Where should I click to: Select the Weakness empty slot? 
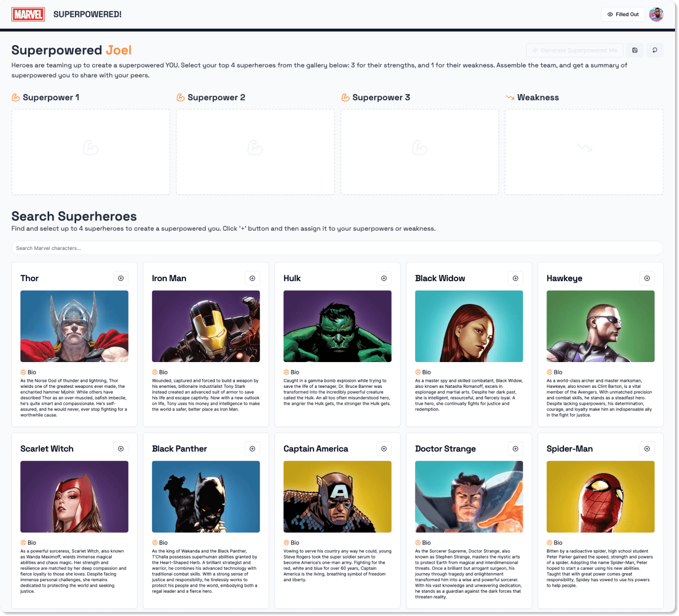click(x=584, y=152)
